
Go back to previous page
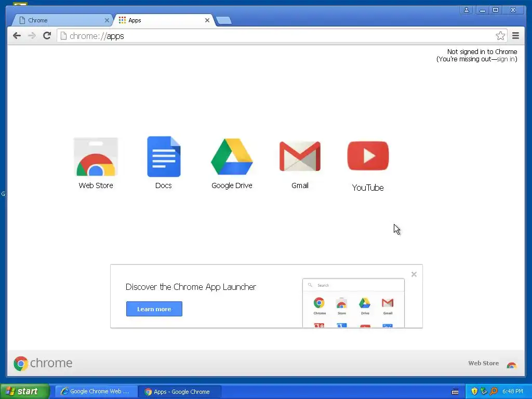17,36
